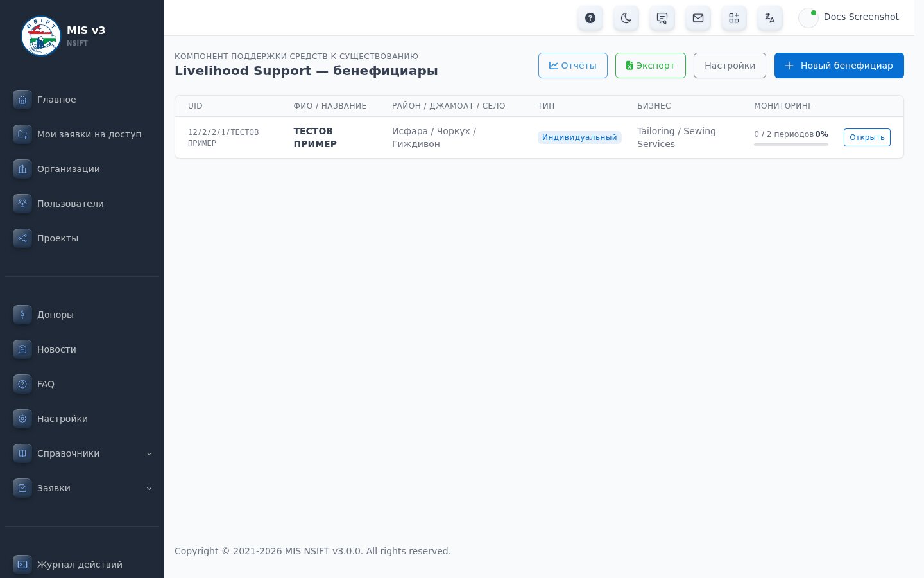This screenshot has width=924, height=578.
Task: Click the folder icon for Мои заявки на доступ
Action: pos(22,134)
